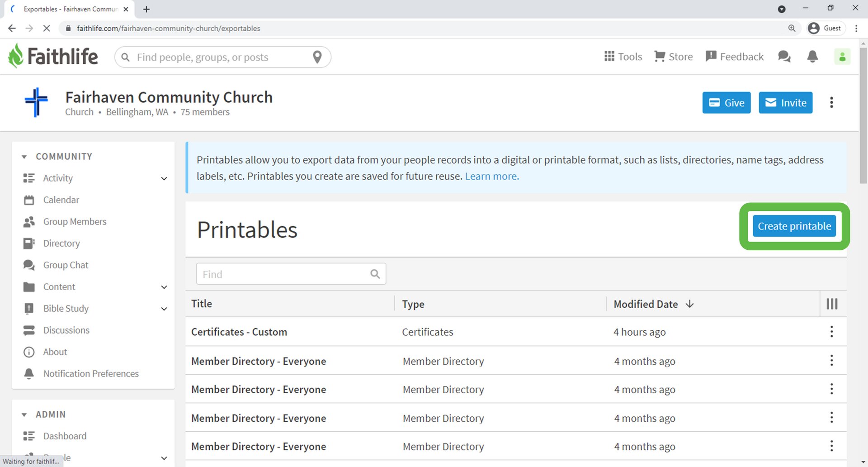Open the messages chat icon
This screenshot has height=467, width=868.
tap(784, 57)
